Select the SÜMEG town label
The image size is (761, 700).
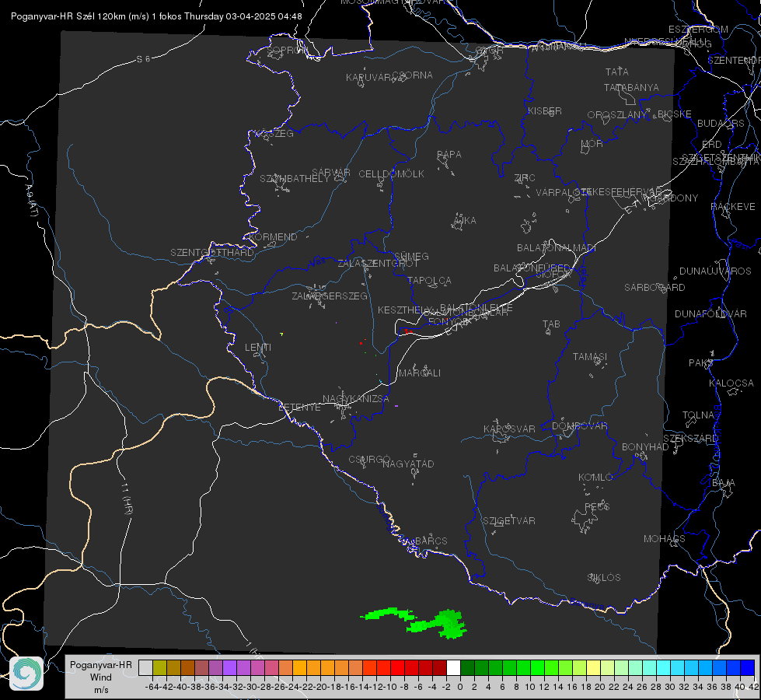coord(411,257)
